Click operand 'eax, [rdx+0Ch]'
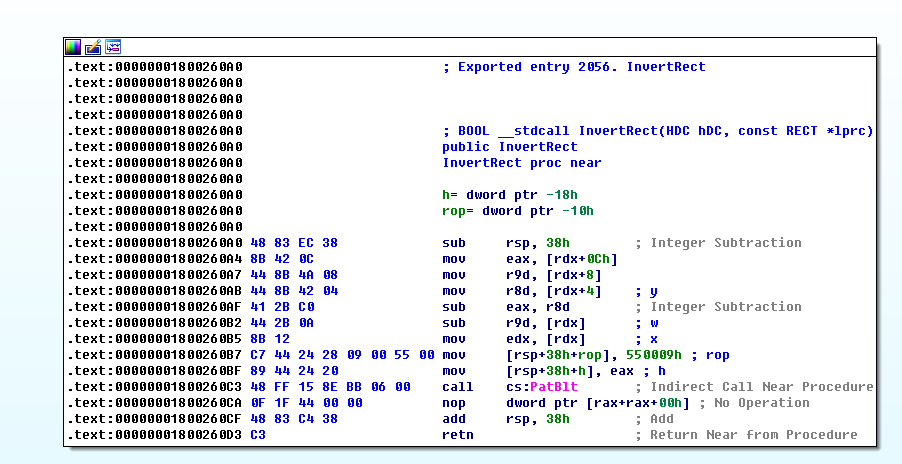The width and height of the screenshot is (902, 464). click(x=561, y=259)
